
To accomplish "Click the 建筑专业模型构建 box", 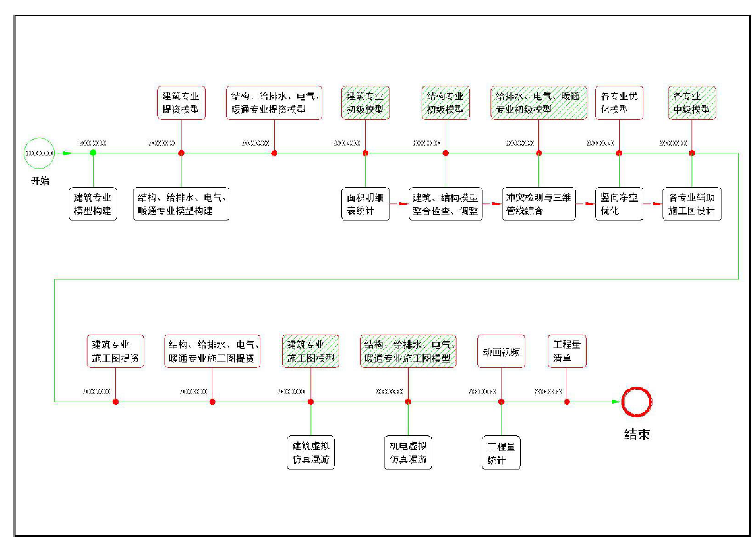I will [x=93, y=203].
